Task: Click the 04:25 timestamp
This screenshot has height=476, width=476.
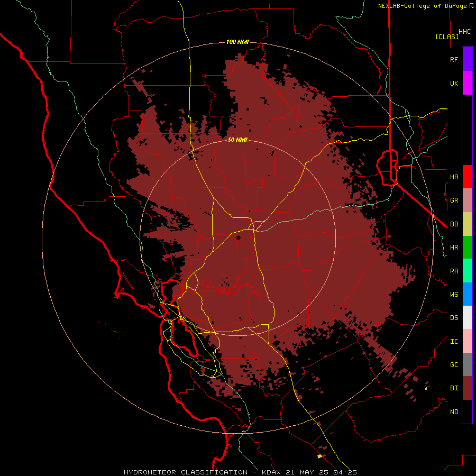Action: [345, 472]
